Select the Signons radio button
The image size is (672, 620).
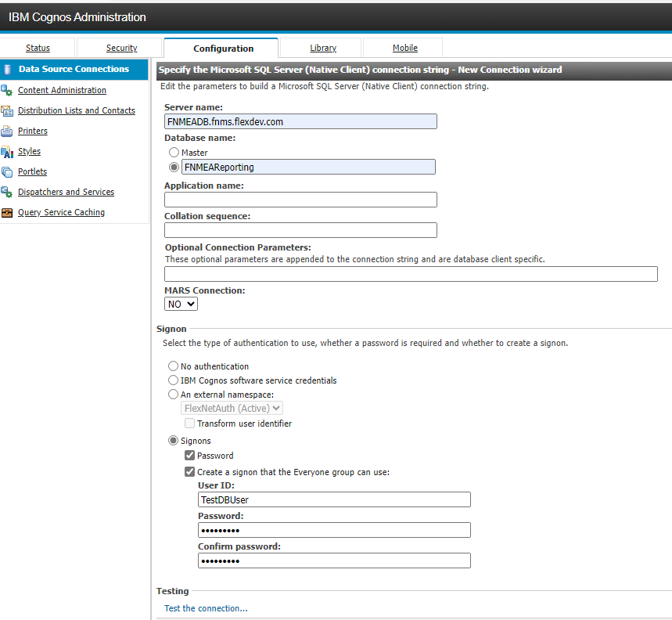click(x=173, y=441)
